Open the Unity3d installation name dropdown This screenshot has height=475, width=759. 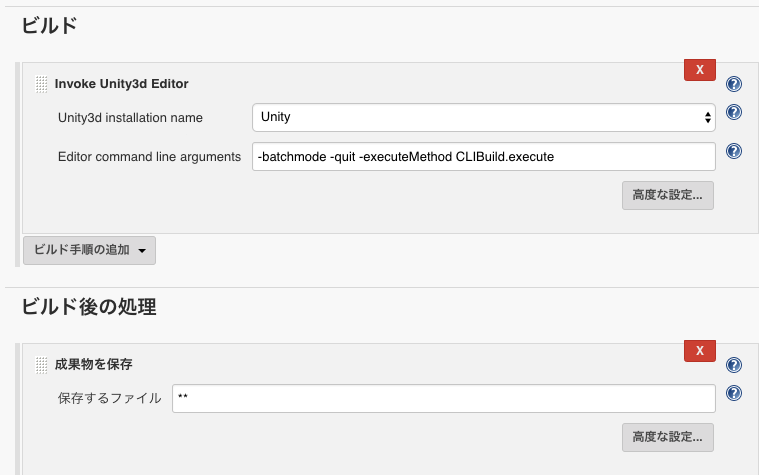(x=484, y=117)
